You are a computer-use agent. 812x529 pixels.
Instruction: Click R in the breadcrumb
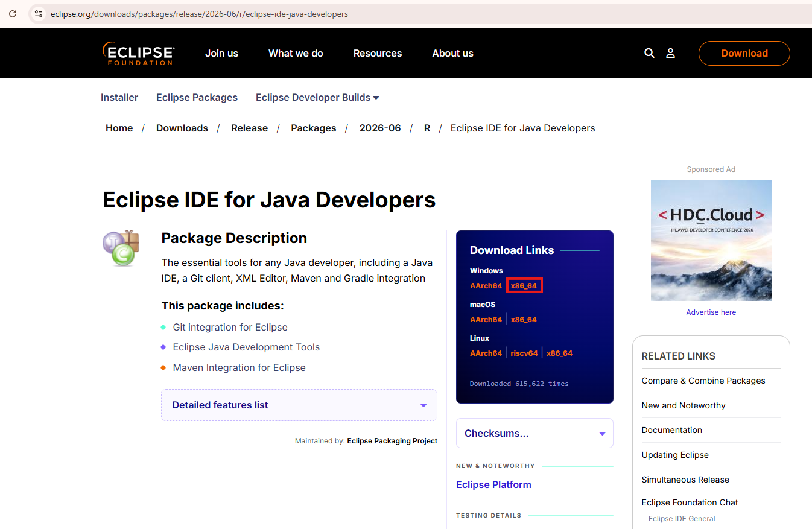(x=427, y=128)
